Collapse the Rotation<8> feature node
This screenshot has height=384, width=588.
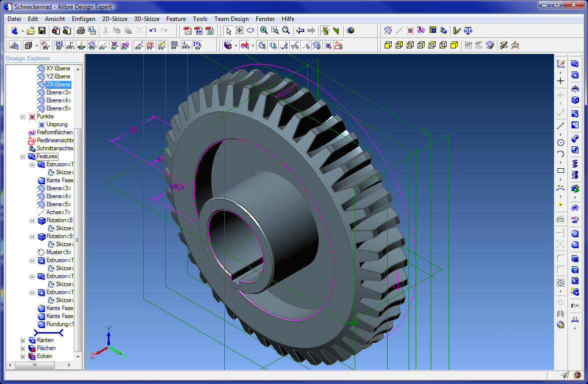[32, 221]
